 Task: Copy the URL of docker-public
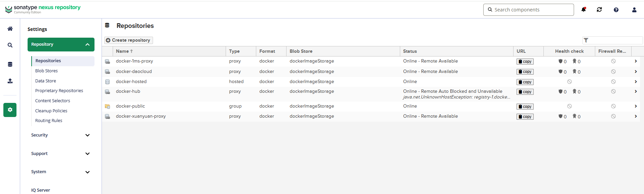pyautogui.click(x=525, y=107)
